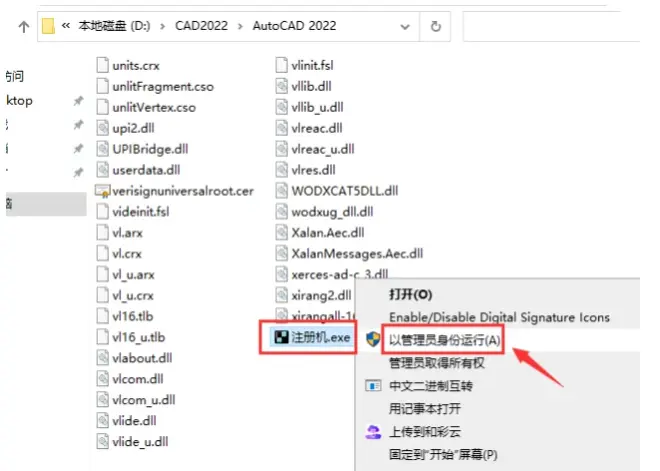
Task: Click the vlinit.fsl file icon
Action: coord(281,65)
